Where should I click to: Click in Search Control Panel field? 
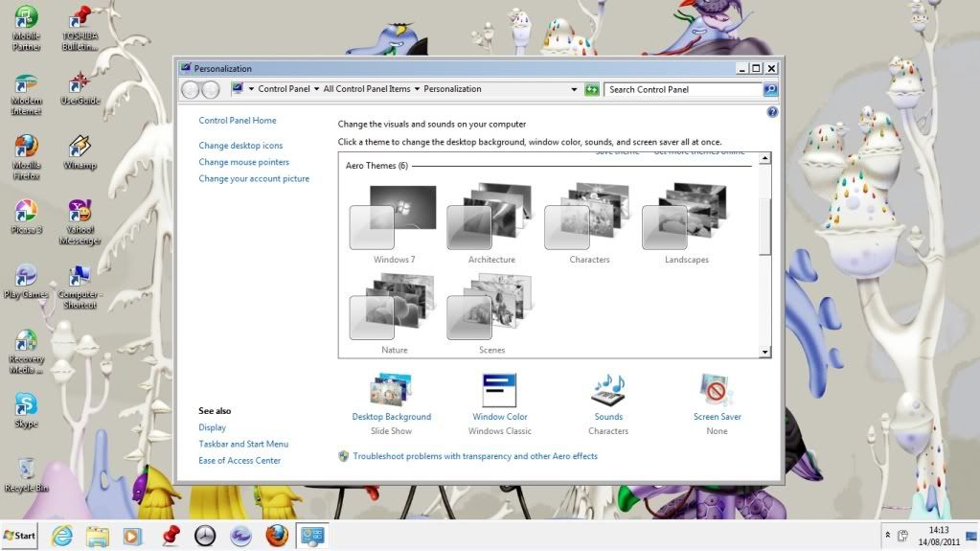tap(683, 89)
